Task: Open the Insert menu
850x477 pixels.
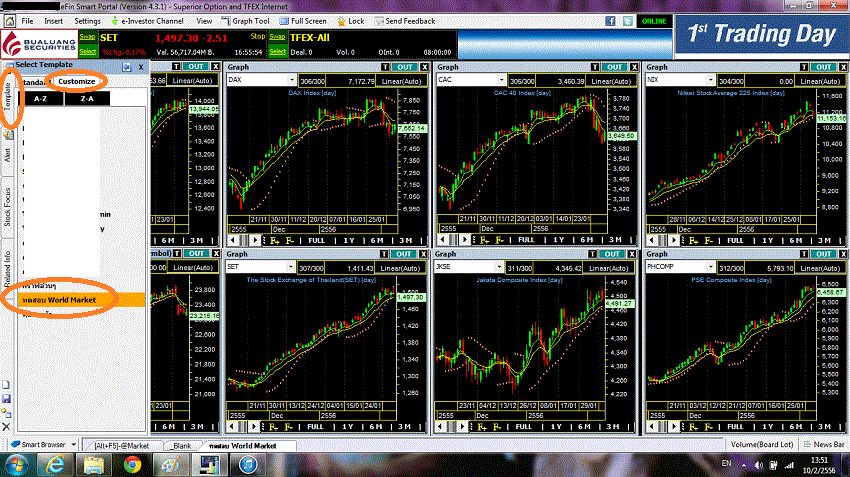Action: pos(54,21)
